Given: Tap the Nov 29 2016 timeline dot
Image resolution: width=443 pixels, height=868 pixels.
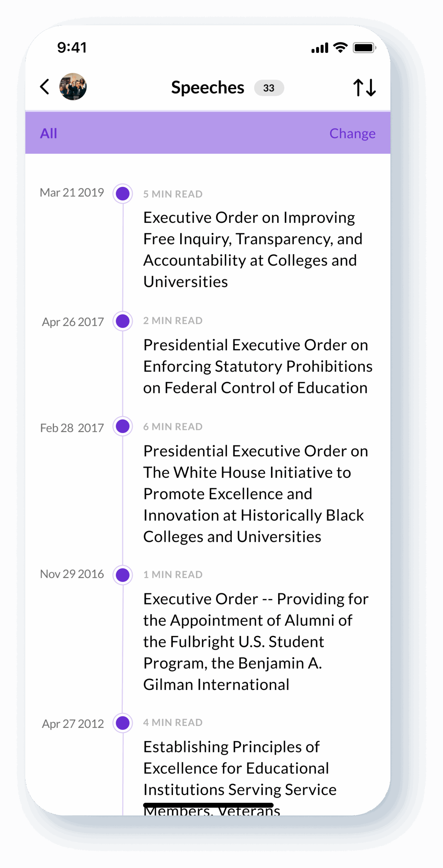Looking at the screenshot, I should pyautogui.click(x=122, y=575).
